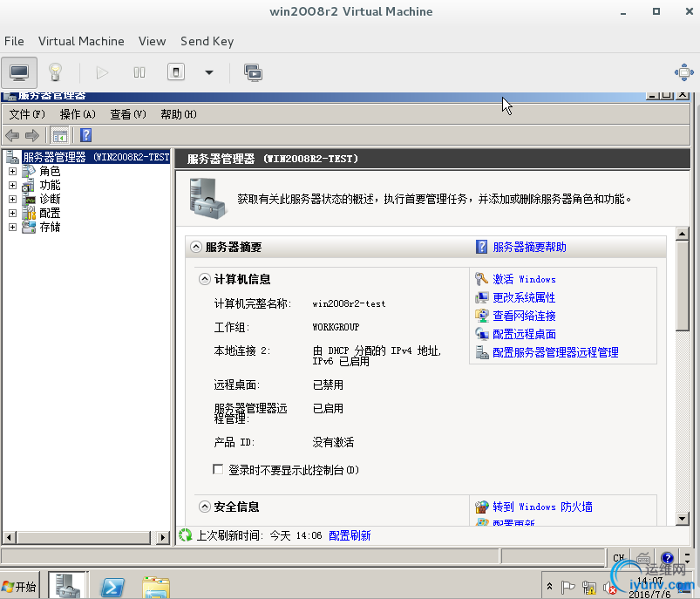Click tree pane scroll right arrow
This screenshot has width=700, height=599.
click(x=163, y=537)
